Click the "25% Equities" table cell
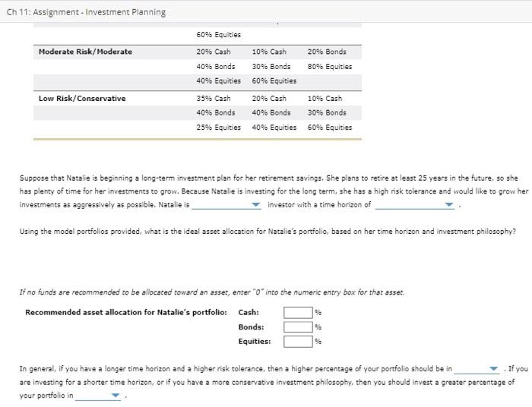Screen dimensions: 532x407 218,128
